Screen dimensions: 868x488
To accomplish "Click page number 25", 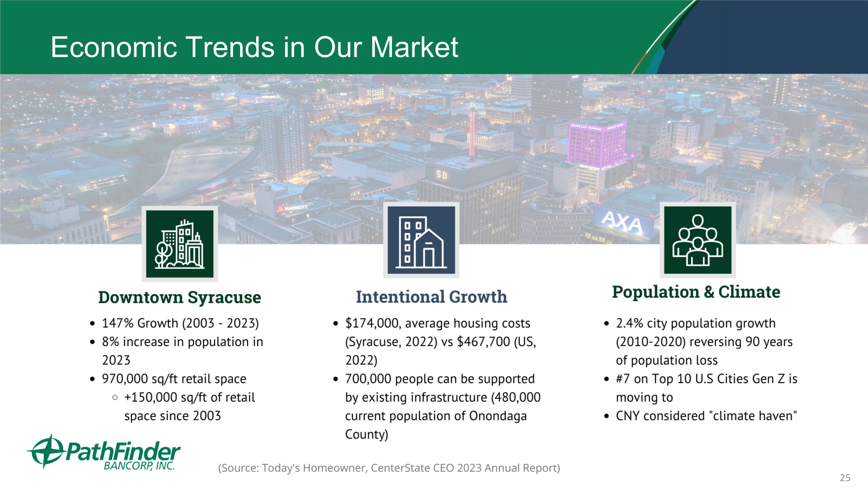I will tap(845, 478).
